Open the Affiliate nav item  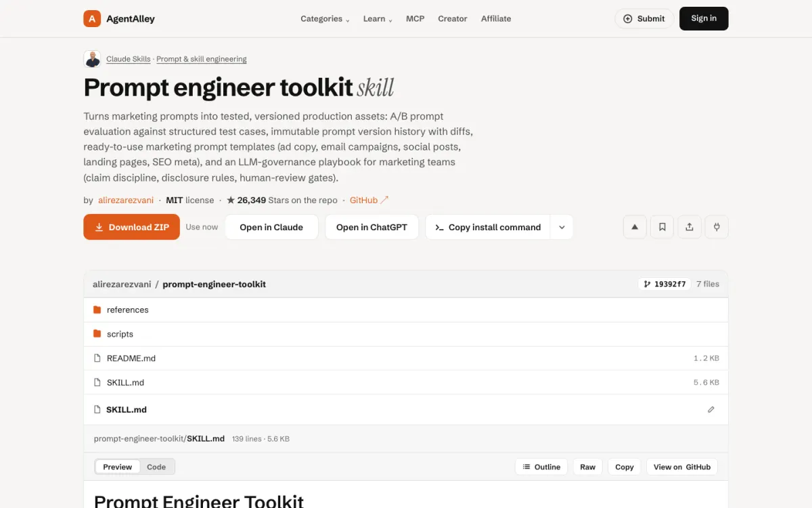pyautogui.click(x=496, y=19)
